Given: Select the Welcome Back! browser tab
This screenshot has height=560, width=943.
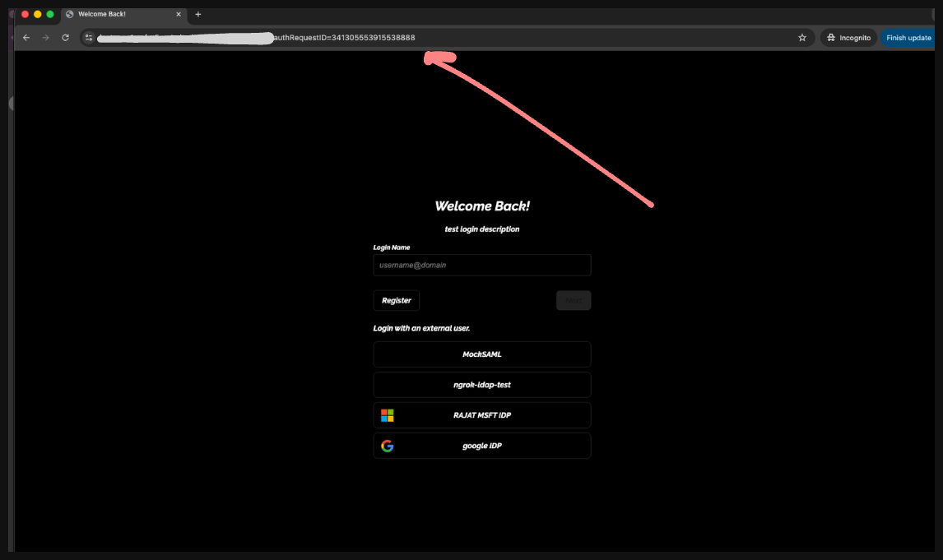Looking at the screenshot, I should click(x=124, y=14).
